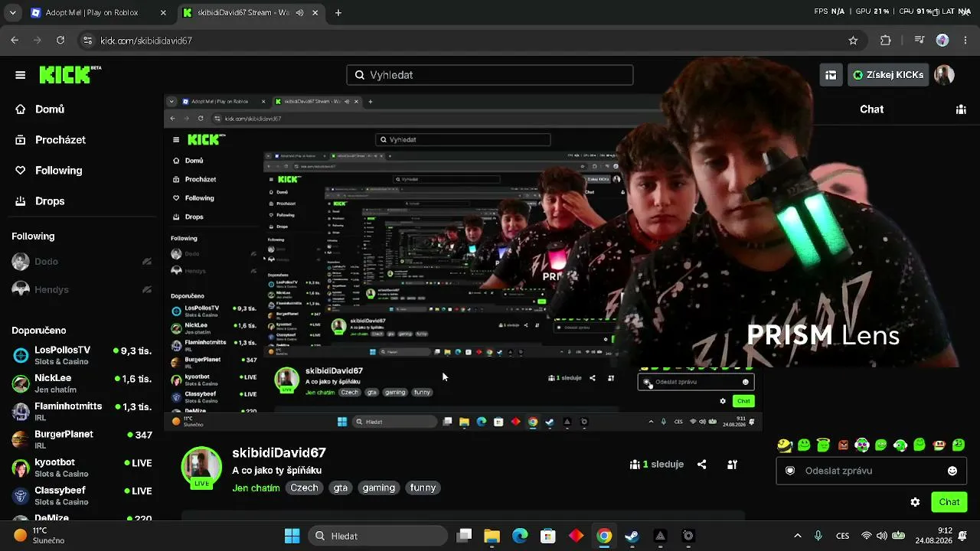Image resolution: width=980 pixels, height=551 pixels.
Task: Open the Chrome extensions puzzle icon
Action: (x=886, y=41)
